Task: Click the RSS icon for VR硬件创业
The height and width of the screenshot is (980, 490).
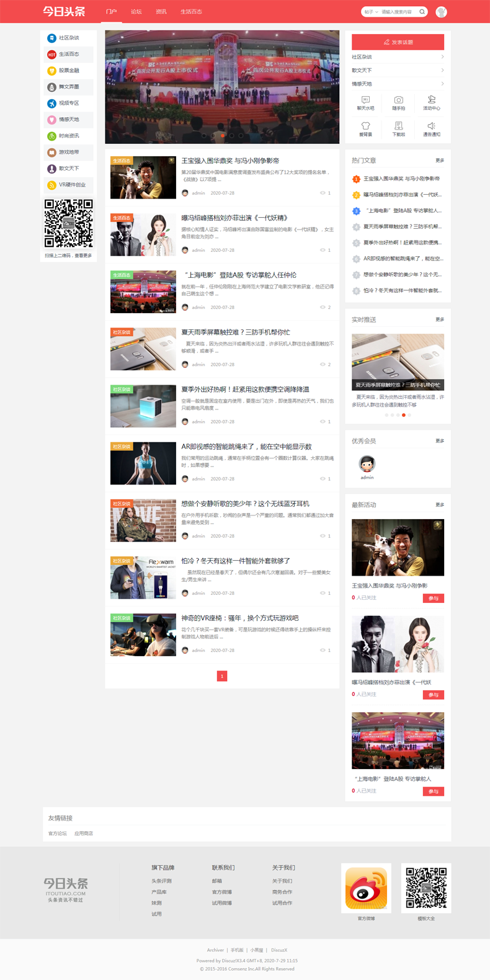Action: point(51,185)
